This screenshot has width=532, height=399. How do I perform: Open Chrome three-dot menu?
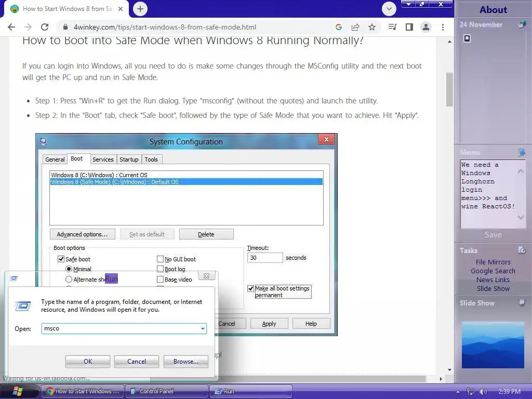tap(443, 27)
